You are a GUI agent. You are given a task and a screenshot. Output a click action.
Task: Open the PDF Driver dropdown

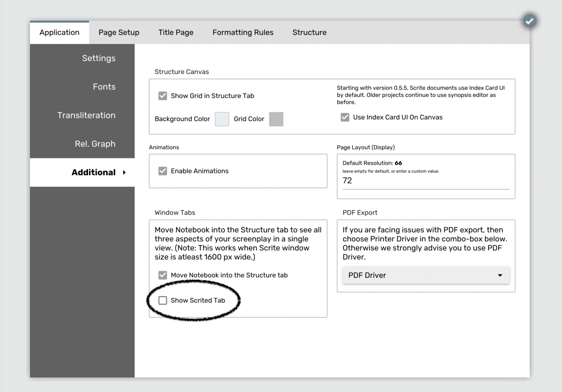(426, 275)
